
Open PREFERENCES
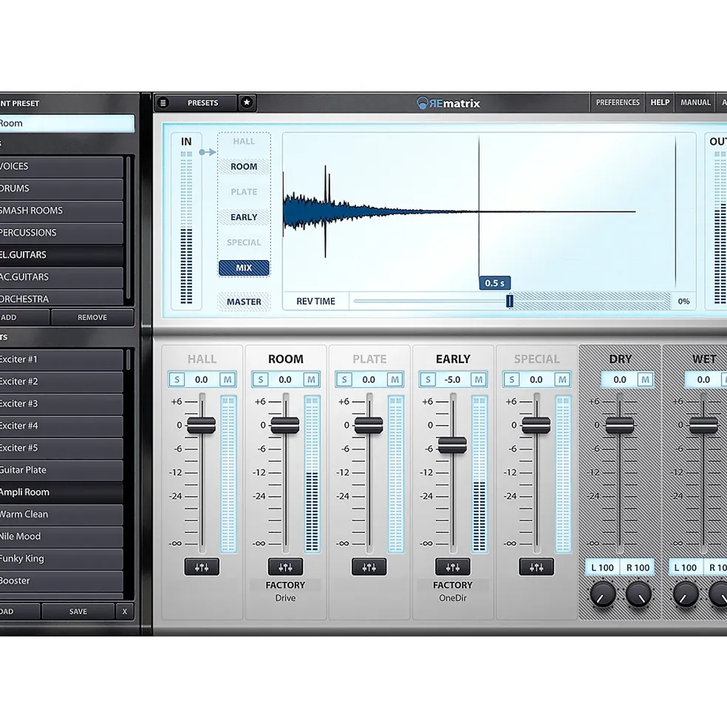pyautogui.click(x=618, y=102)
